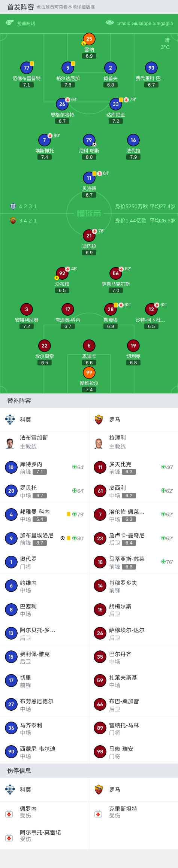The image size is (178, 868).
Task: View substitute 库特罗内 number 10 details
Action: [45, 467]
